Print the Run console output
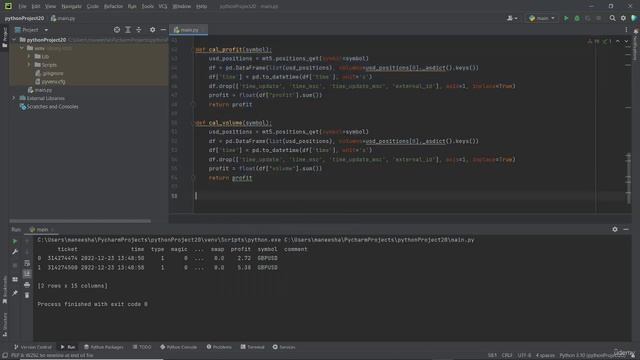640x360 pixels. pyautogui.click(x=27, y=284)
